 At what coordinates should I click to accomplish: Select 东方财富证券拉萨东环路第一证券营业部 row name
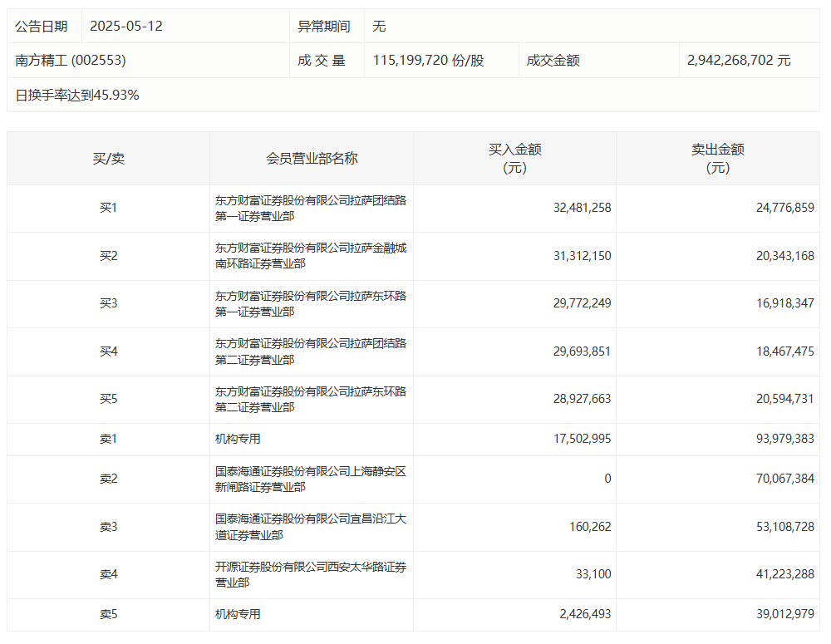(311, 304)
